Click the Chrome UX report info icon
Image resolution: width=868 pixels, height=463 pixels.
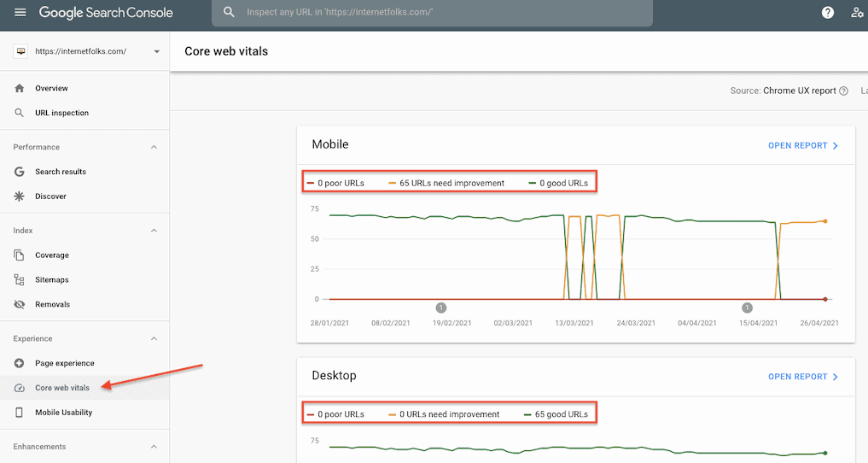(843, 91)
